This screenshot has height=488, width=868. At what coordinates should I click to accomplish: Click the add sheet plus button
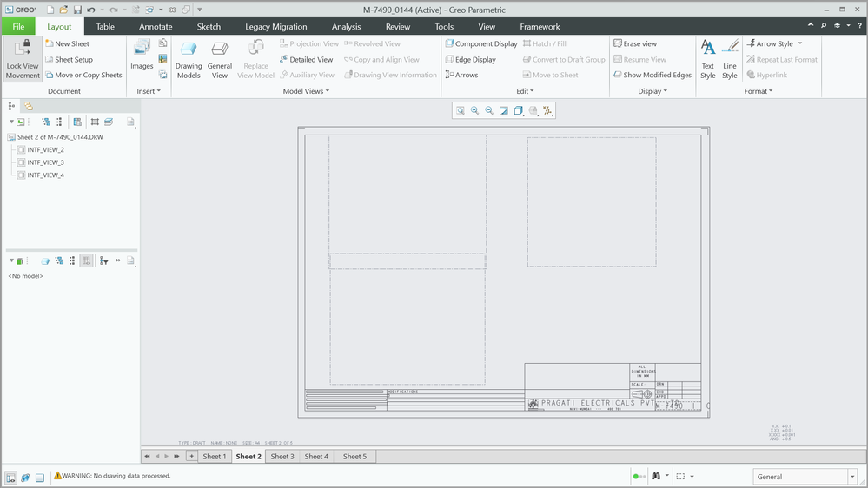pos(191,457)
